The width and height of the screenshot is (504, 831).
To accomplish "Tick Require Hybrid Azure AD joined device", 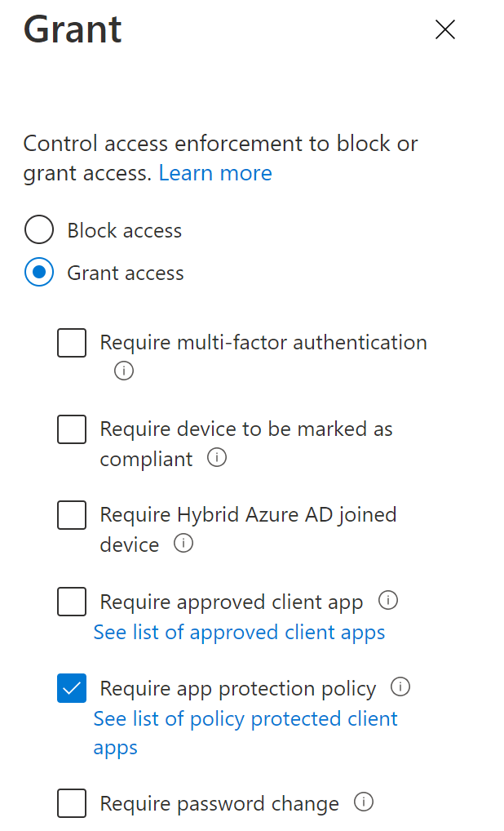I will pos(72,515).
